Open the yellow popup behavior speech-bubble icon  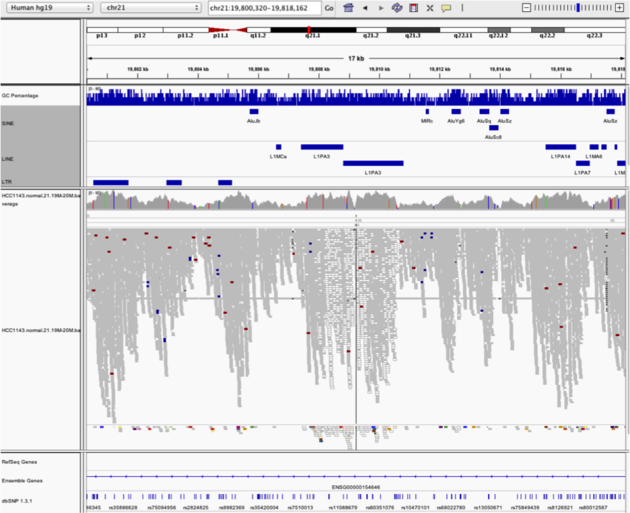coord(446,7)
